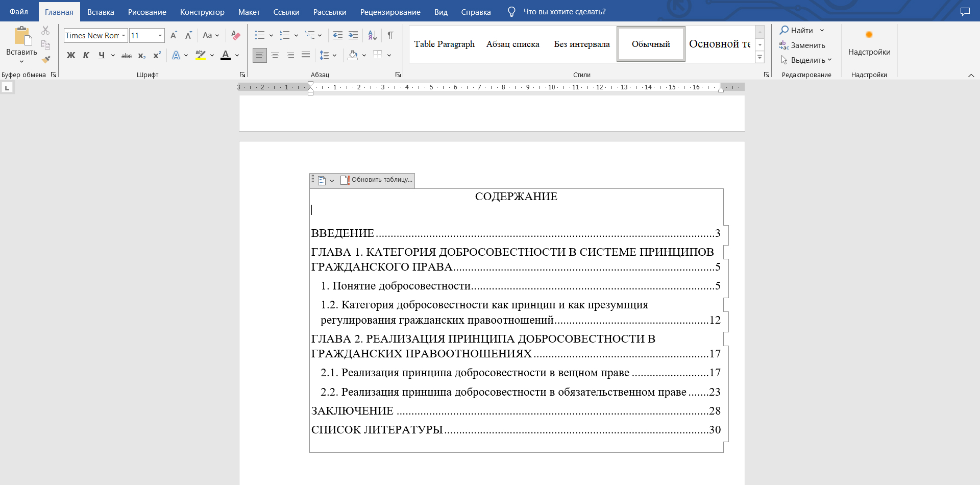Screen dimensions: 980x485
Task: Clear all formatting with the eraser icon
Action: pyautogui.click(x=235, y=35)
